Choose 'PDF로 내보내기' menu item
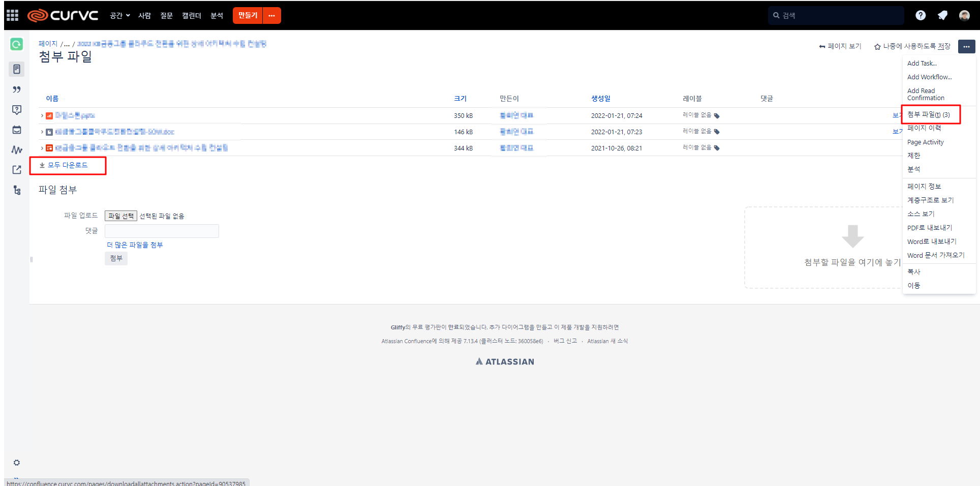 (x=929, y=228)
